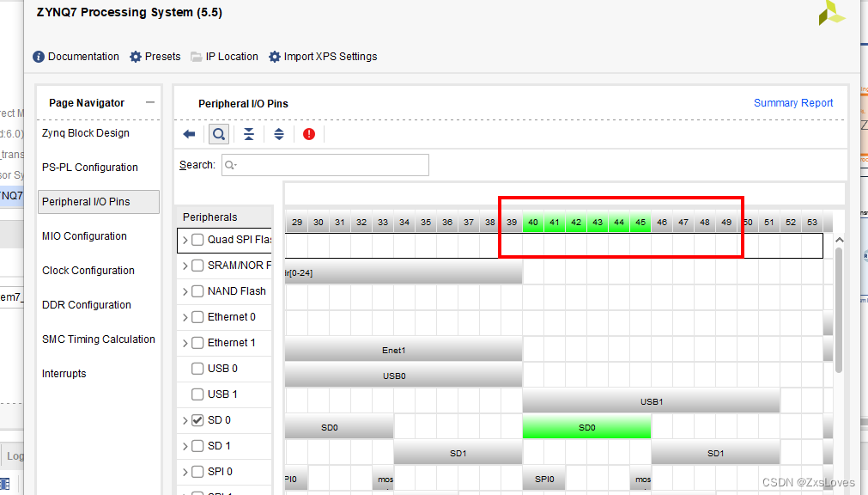Click green pin 40 header cell
Viewport: 868px width, 495px height.
tap(533, 223)
